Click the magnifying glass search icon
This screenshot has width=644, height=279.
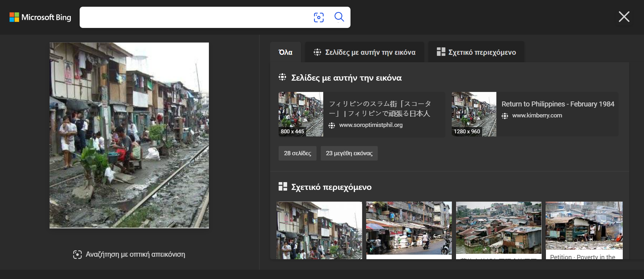(x=339, y=17)
